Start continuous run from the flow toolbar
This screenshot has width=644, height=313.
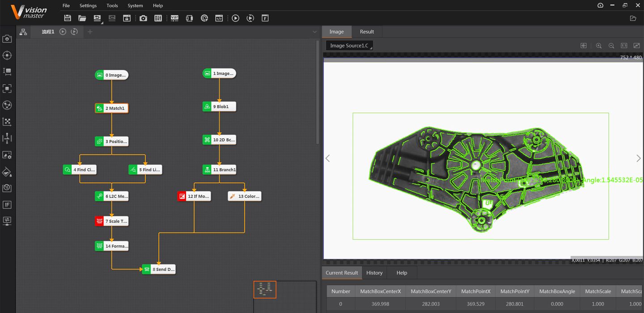74,31
